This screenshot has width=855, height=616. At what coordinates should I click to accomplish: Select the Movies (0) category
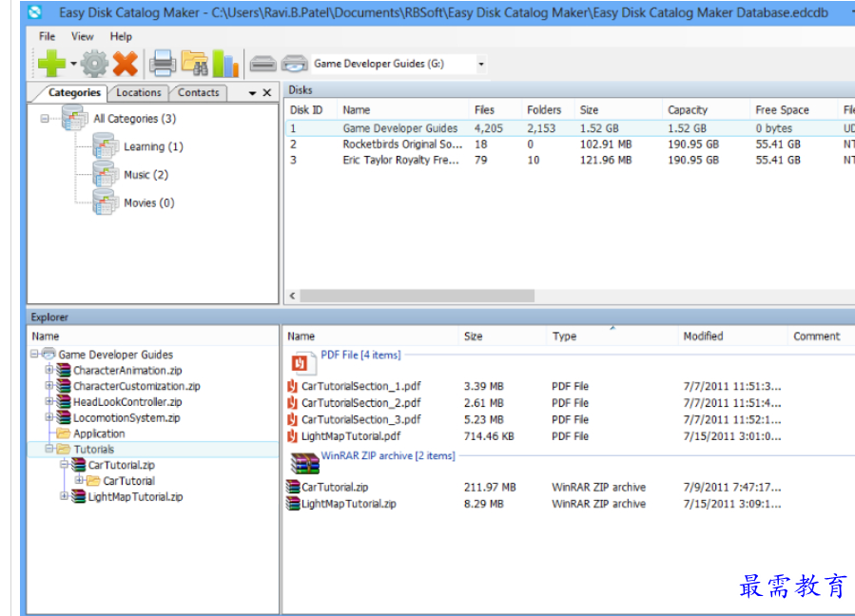(x=149, y=203)
